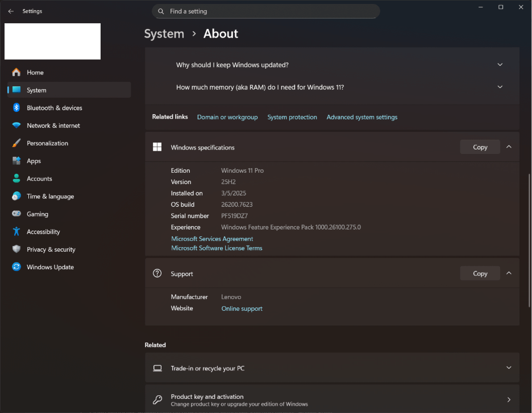
Task: Click the back arrow in Settings
Action: click(x=11, y=11)
